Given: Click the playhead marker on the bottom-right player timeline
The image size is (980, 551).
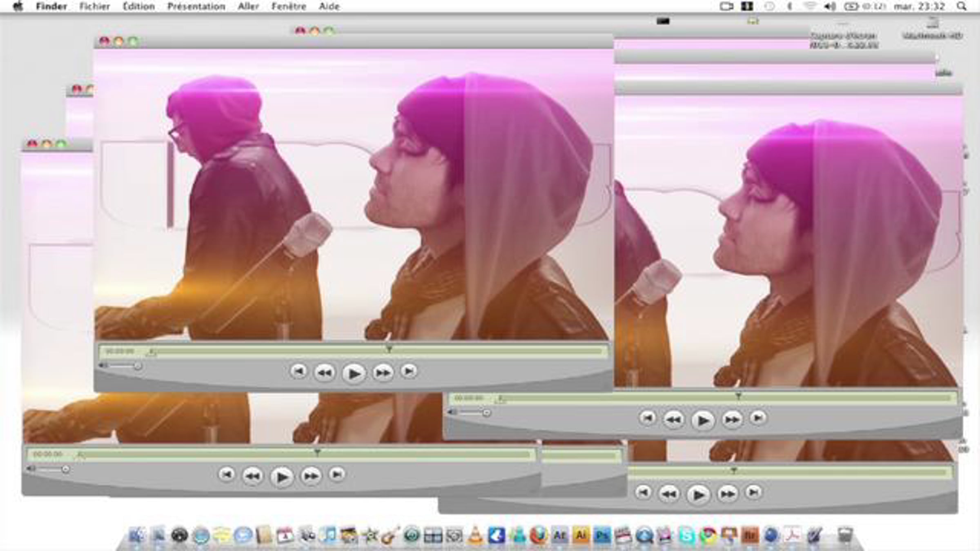Looking at the screenshot, I should click(x=734, y=471).
